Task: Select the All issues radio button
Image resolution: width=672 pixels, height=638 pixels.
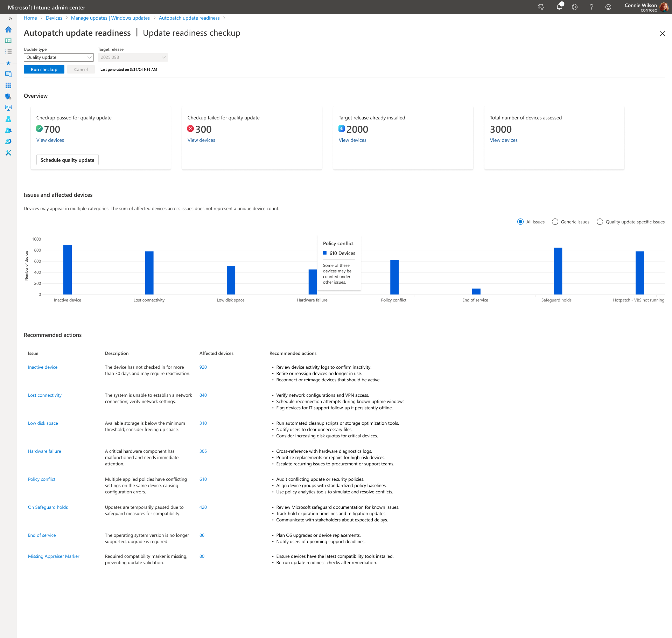Action: tap(520, 222)
